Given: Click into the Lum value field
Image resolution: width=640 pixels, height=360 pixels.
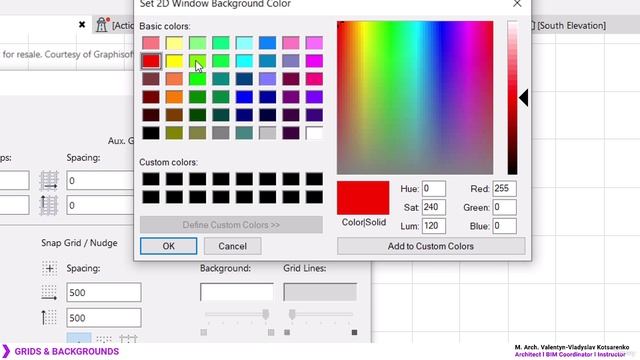Looking at the screenshot, I should (x=433, y=226).
